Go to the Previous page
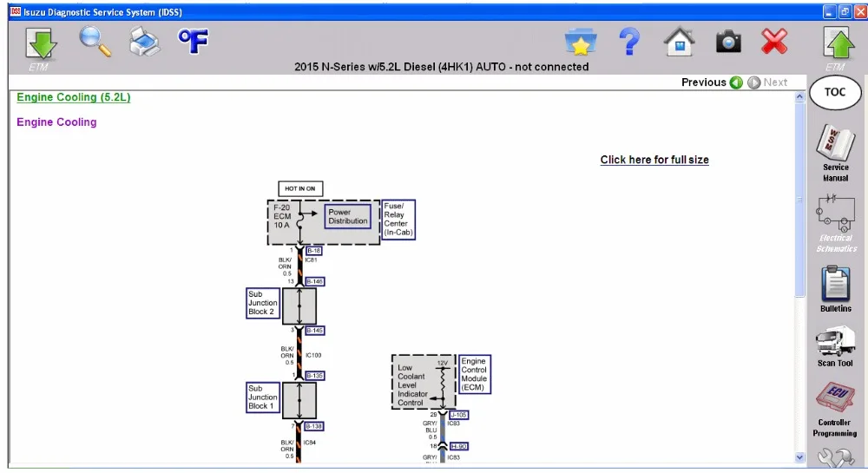Screen dimensions: 868x473 712,82
